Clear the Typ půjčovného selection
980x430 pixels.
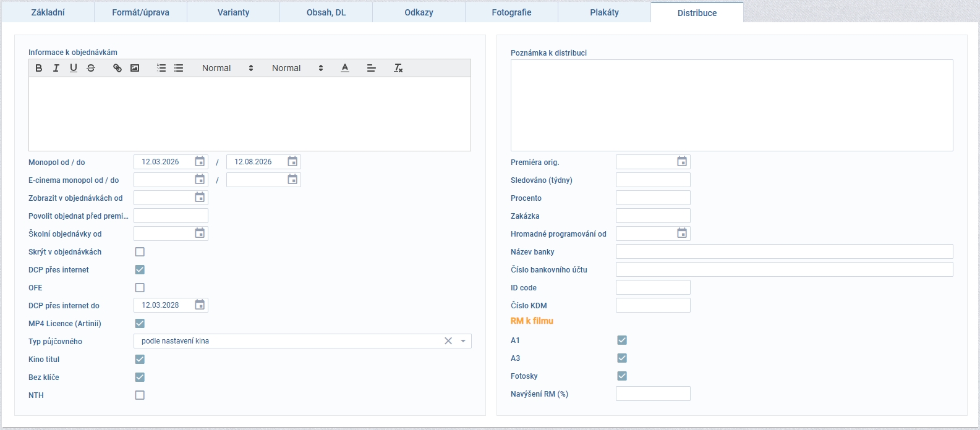[x=448, y=341]
